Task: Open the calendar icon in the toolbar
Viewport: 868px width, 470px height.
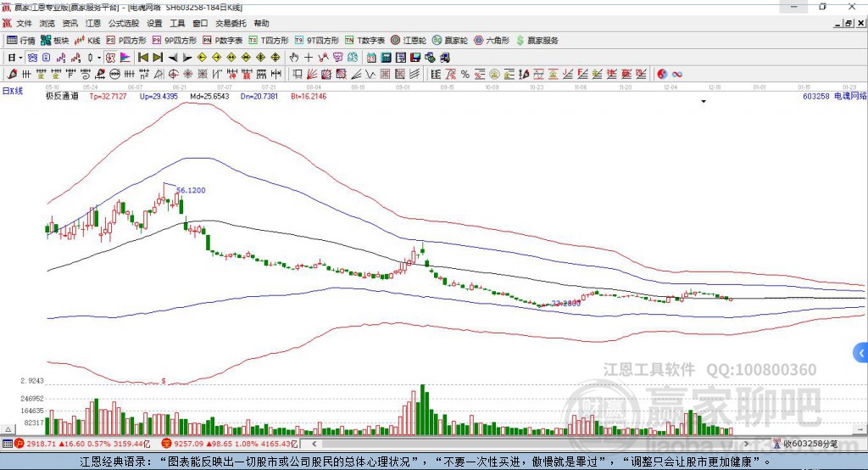Action: (371, 58)
